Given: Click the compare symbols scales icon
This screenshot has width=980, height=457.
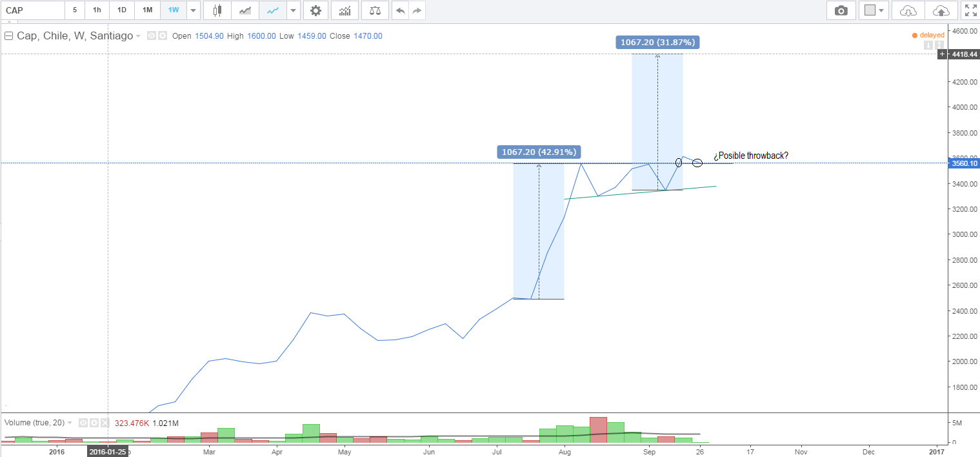Looking at the screenshot, I should 375,10.
